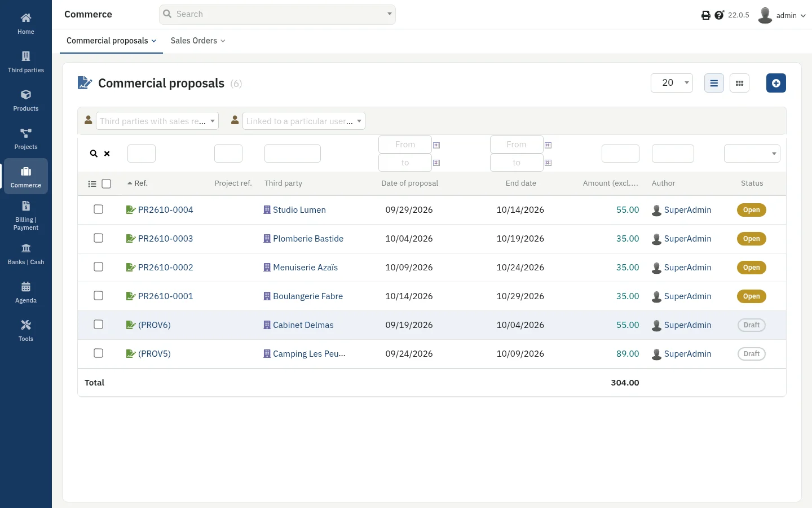Open proposal PR2610-0002 link
Viewport: 812px width, 508px height.
point(165,268)
